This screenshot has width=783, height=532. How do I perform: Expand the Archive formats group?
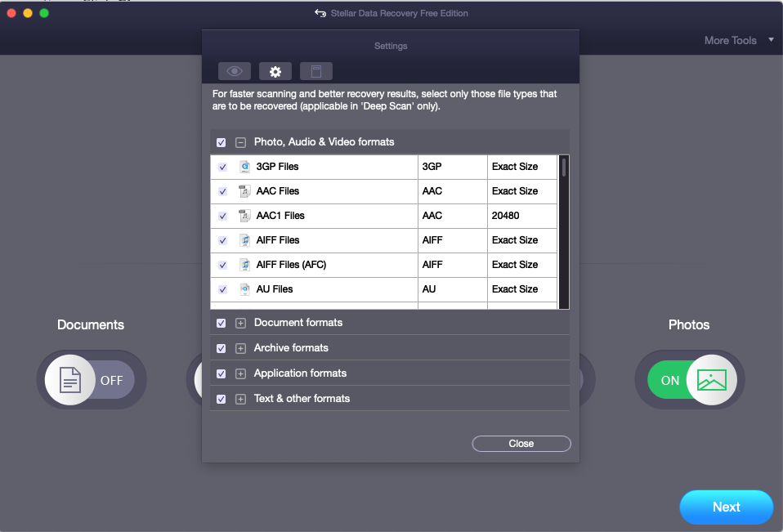point(240,349)
